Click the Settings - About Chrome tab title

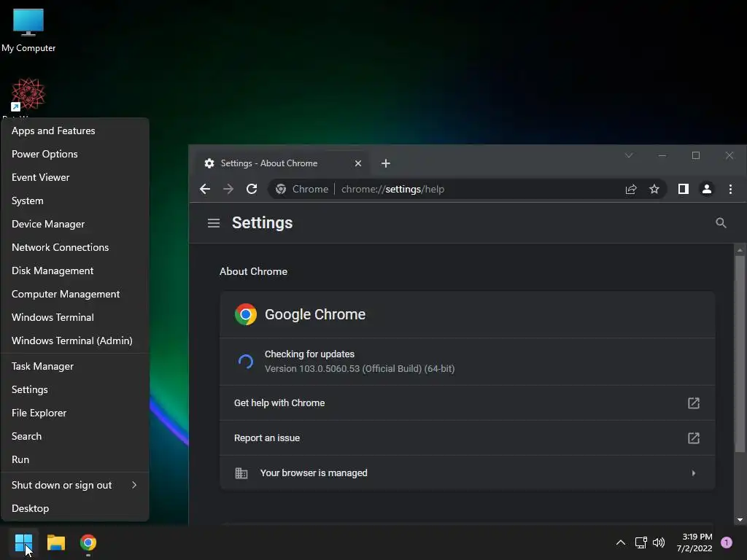[x=268, y=163]
